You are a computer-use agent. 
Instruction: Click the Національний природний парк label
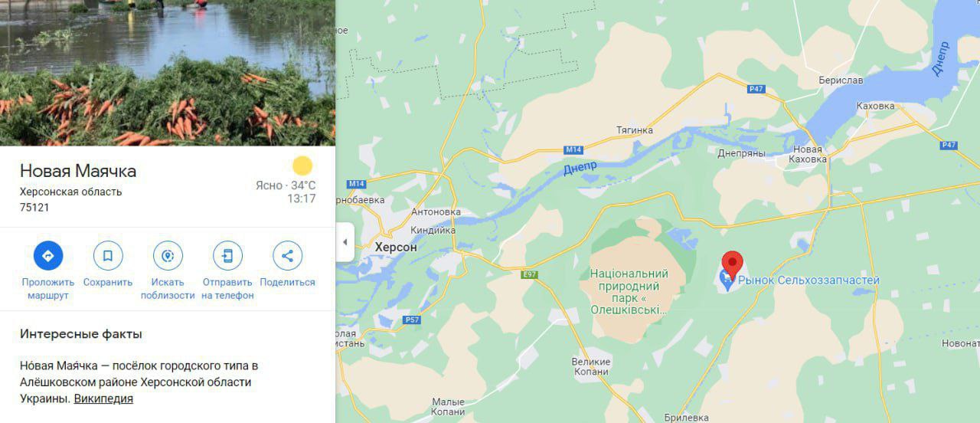pyautogui.click(x=629, y=291)
